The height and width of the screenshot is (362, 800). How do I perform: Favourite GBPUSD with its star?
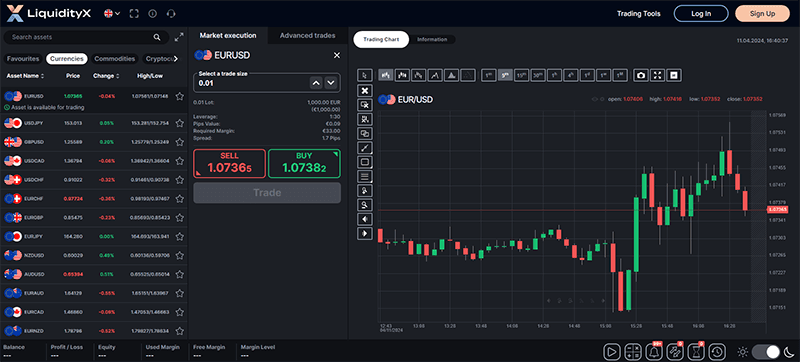180,142
